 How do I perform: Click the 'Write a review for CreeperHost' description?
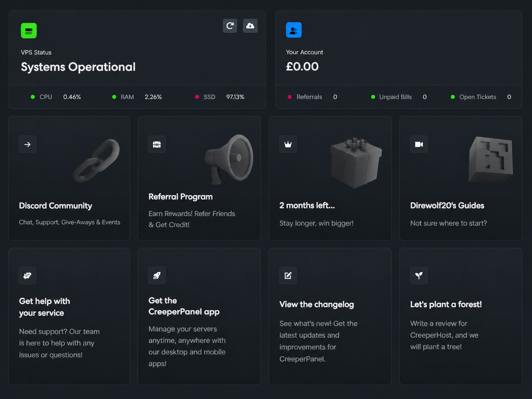444,335
